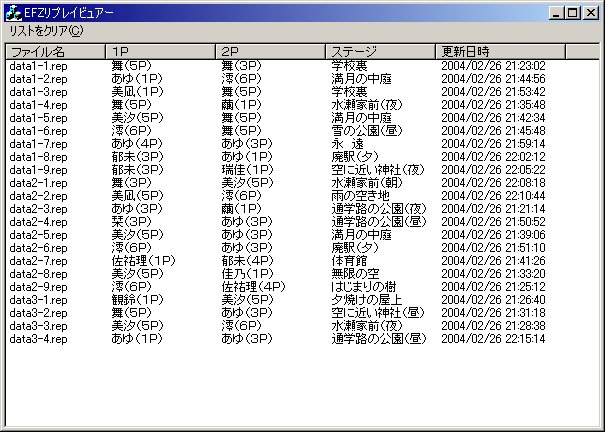
Task: Sort list by 2P column header
Action: coord(270,51)
